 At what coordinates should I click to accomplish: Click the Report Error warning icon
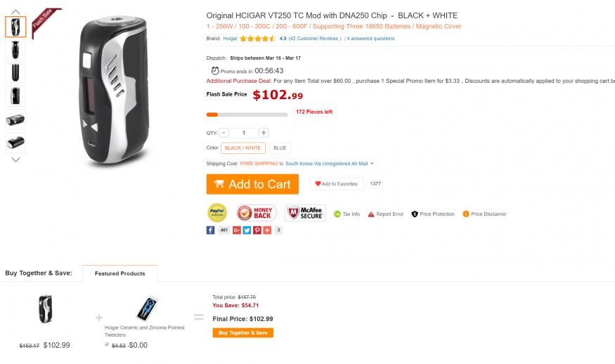[x=372, y=214]
